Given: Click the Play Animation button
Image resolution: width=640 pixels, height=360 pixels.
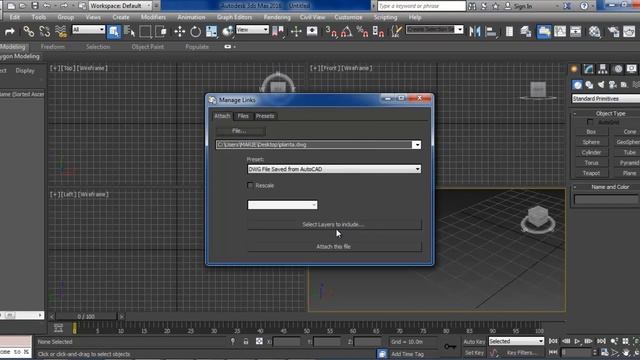Looking at the screenshot, I should 577,341.
